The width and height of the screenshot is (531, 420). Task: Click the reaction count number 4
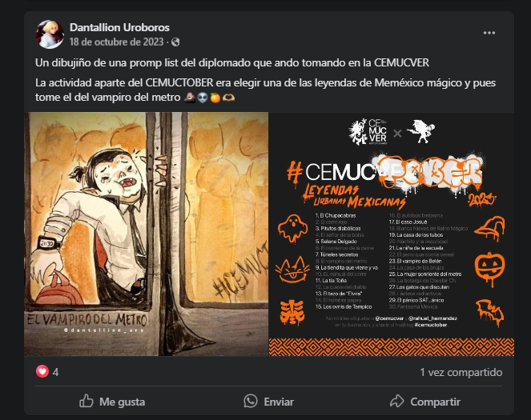point(56,372)
